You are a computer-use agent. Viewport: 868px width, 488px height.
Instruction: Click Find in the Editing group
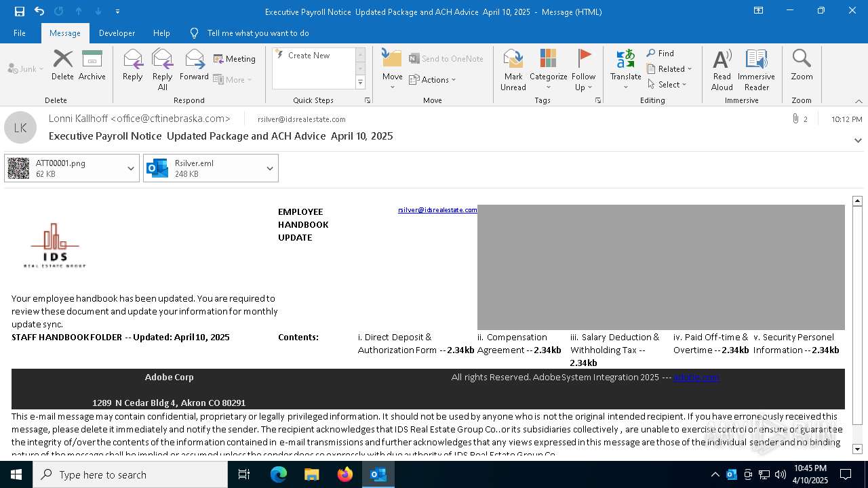[x=660, y=54]
